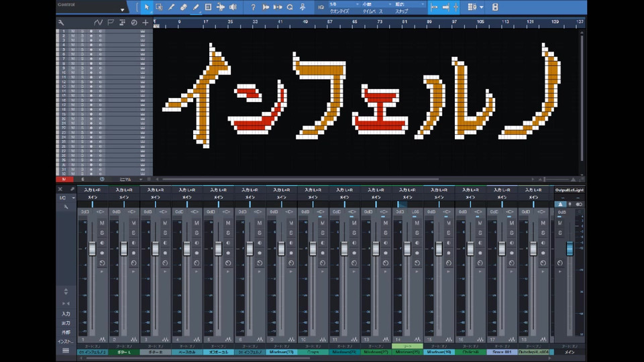644x362 pixels.
Task: Select the Eraser tool
Action: [x=184, y=7]
